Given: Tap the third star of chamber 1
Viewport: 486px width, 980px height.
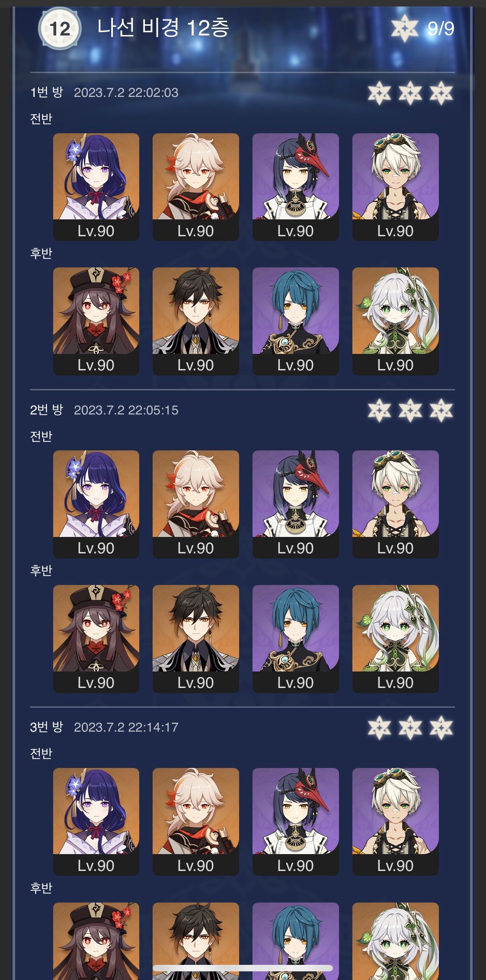Looking at the screenshot, I should click(441, 93).
